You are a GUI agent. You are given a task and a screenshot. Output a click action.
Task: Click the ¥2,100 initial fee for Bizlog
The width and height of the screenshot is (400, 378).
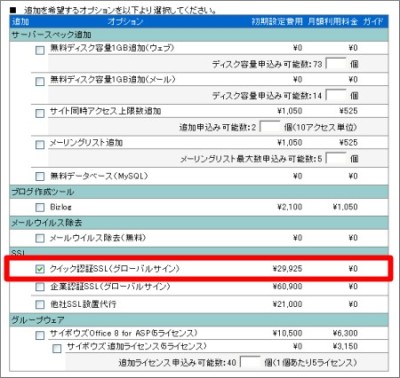point(290,207)
